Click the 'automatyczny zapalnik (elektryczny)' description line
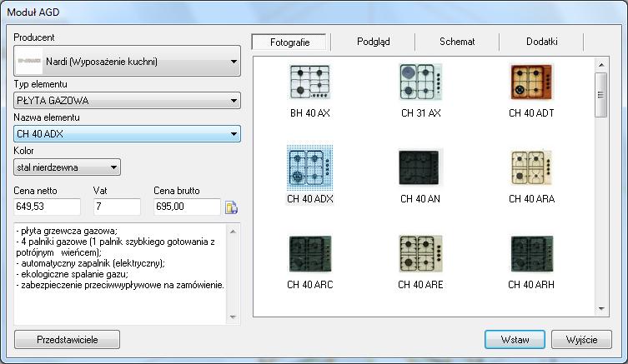This screenshot has width=628, height=364. click(91, 263)
